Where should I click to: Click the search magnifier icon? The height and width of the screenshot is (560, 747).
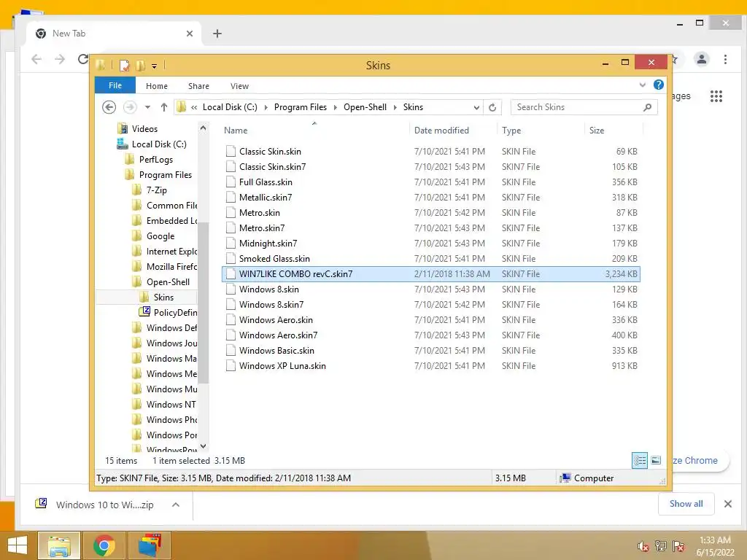coord(648,107)
